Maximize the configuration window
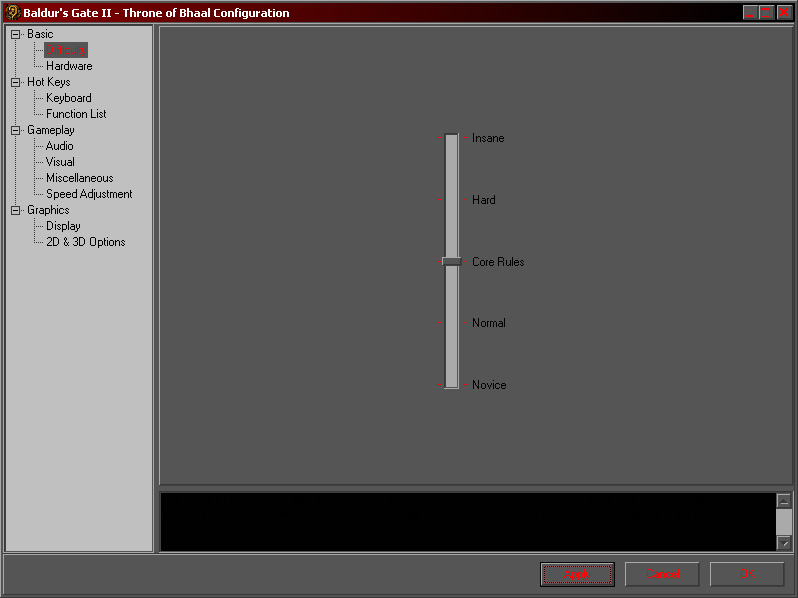Screen dimensions: 798x598 (x=766, y=12)
